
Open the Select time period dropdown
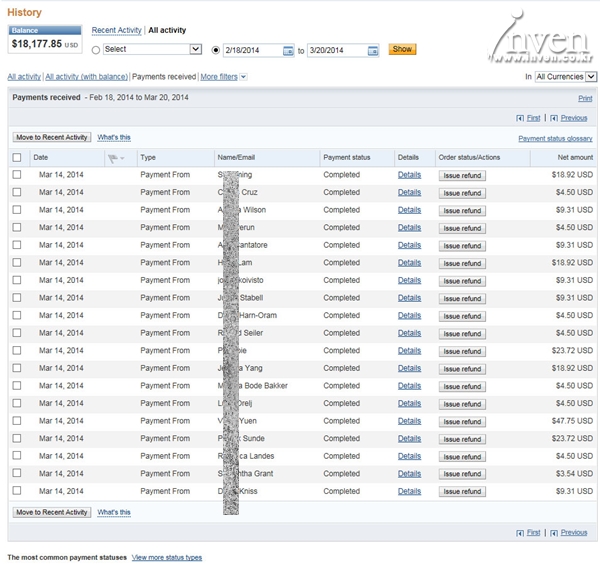(x=152, y=49)
